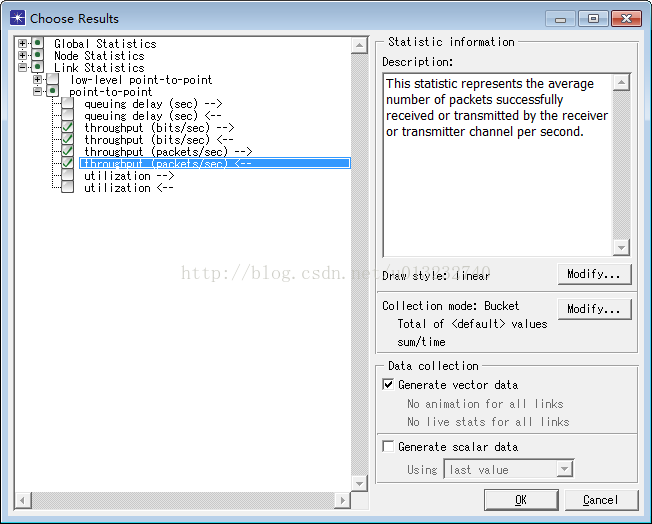This screenshot has height=524, width=652.
Task: Select the utilization --> row
Action: pos(129,176)
